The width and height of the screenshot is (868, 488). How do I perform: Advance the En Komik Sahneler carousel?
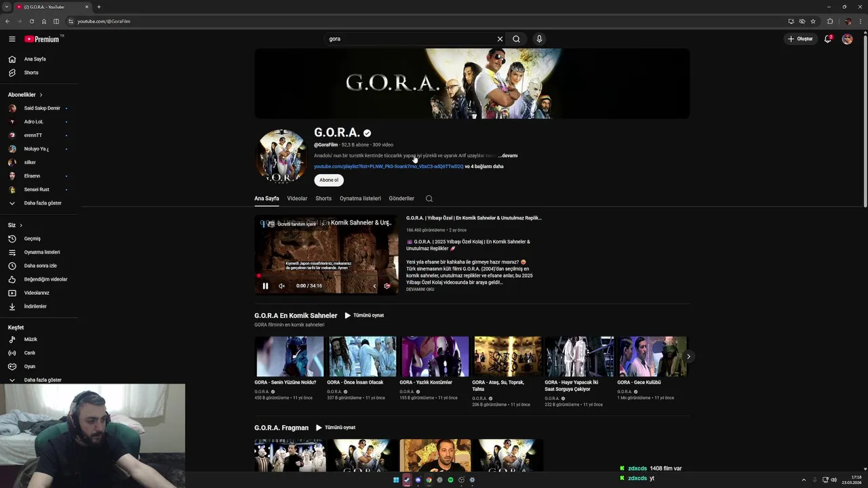point(688,357)
